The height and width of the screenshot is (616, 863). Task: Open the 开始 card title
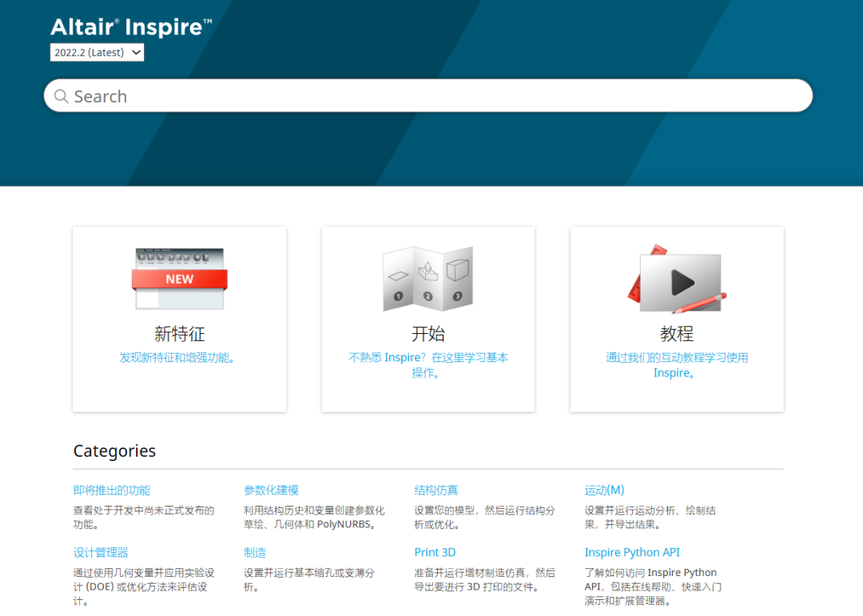[x=428, y=334]
